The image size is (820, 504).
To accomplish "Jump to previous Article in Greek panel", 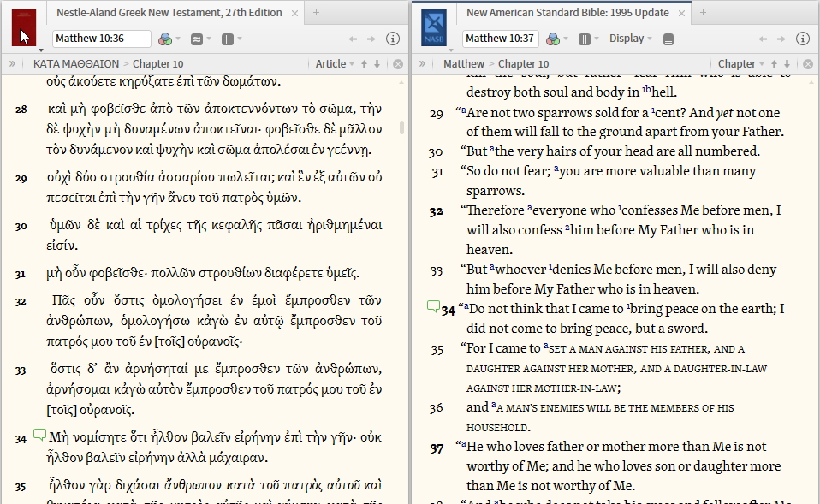I will click(364, 64).
